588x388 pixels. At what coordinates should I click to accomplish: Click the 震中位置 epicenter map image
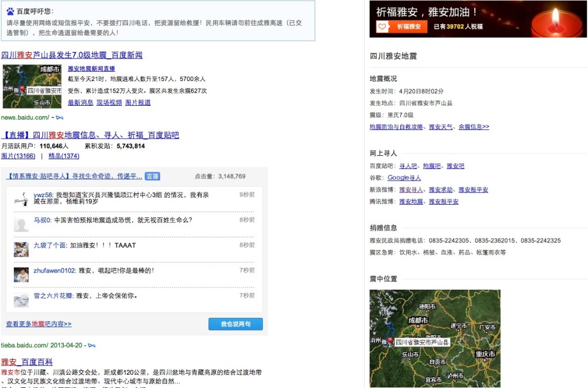tap(435, 339)
